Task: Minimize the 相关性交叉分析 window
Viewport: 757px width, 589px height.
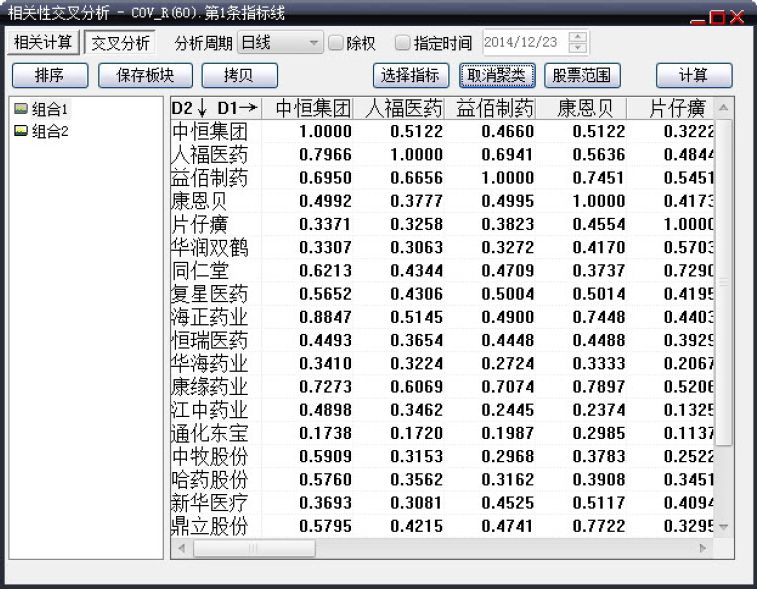Action: click(x=698, y=20)
